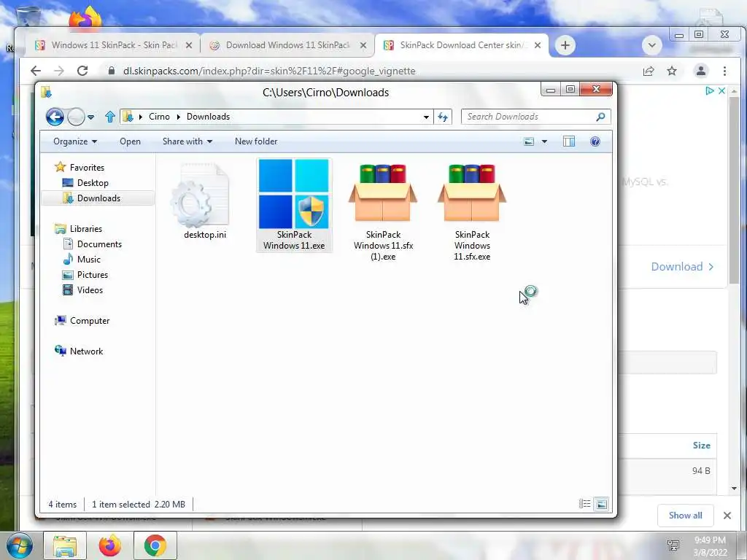Open the Organize menu
Image resolution: width=747 pixels, height=560 pixels.
coord(75,141)
